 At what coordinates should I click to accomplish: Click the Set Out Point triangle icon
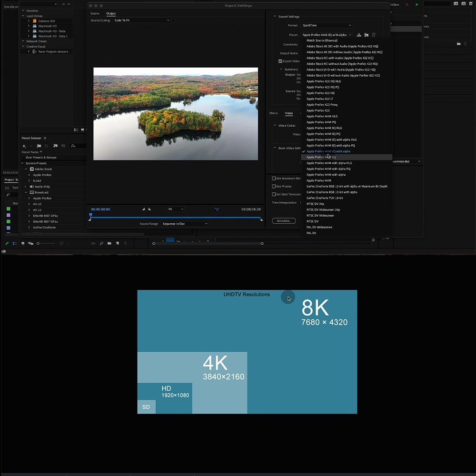149,209
